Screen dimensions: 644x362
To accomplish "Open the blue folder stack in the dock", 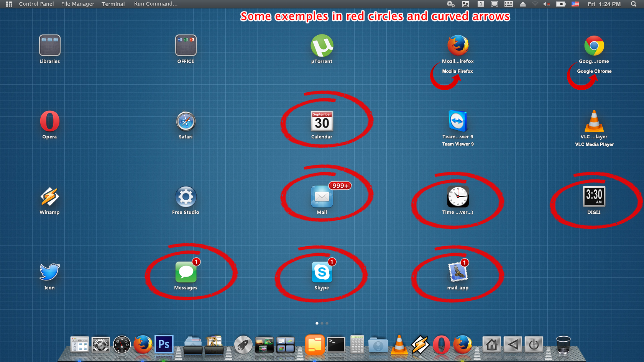I will [193, 344].
